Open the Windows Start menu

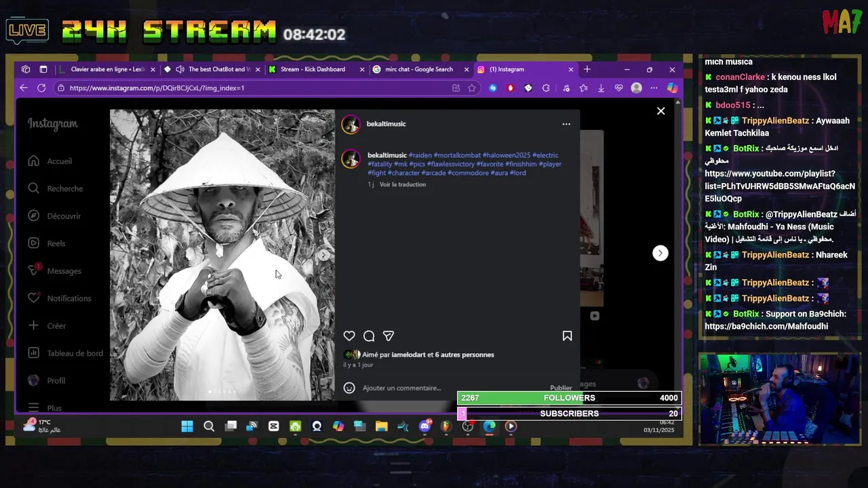tap(187, 426)
